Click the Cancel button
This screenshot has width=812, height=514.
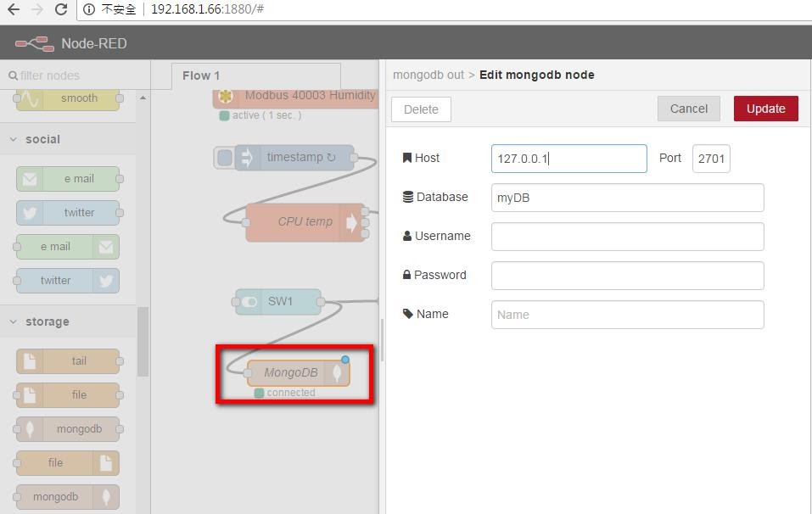tap(688, 109)
